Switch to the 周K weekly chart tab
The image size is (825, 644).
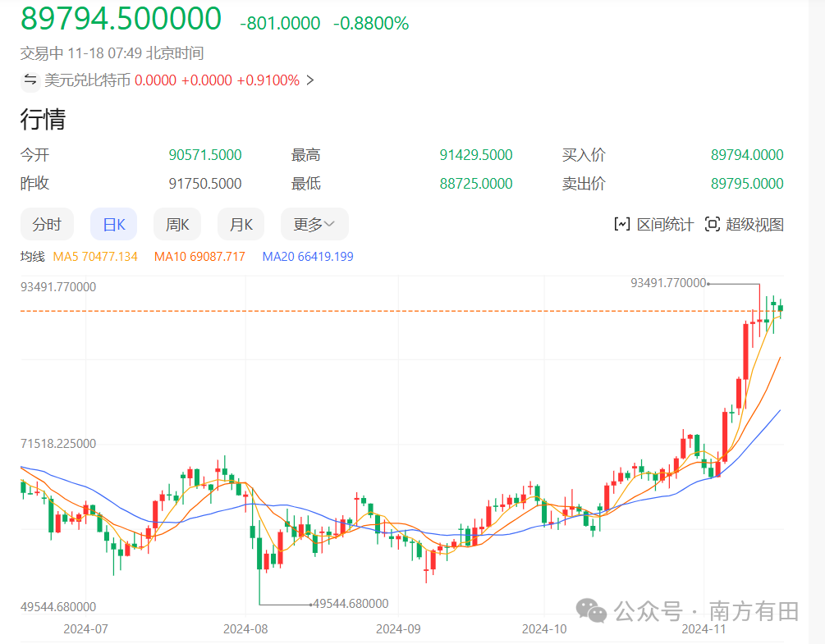tap(176, 223)
